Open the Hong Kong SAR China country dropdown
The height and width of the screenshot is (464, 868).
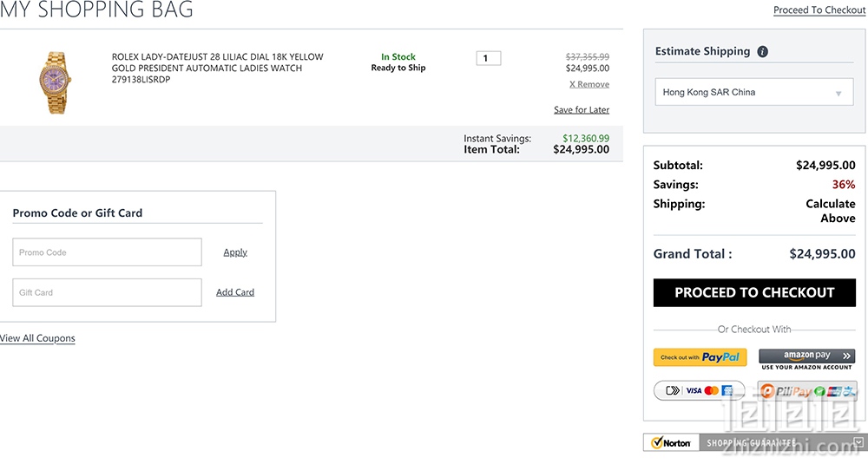pyautogui.click(x=754, y=92)
